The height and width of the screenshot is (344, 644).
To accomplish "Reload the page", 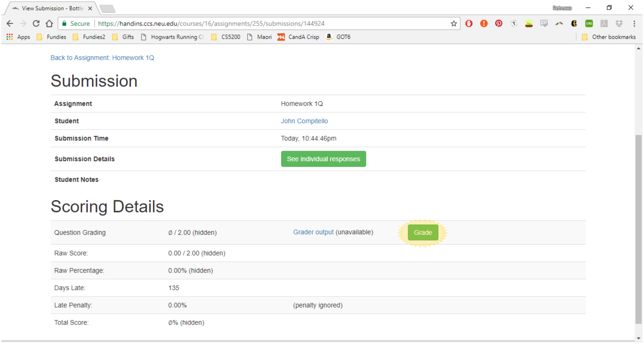I will point(36,23).
